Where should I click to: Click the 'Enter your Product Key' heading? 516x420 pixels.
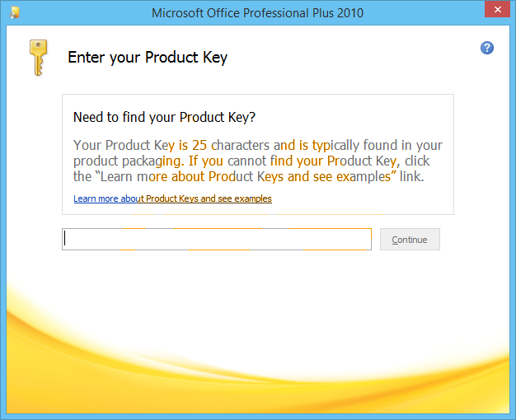pyautogui.click(x=148, y=58)
